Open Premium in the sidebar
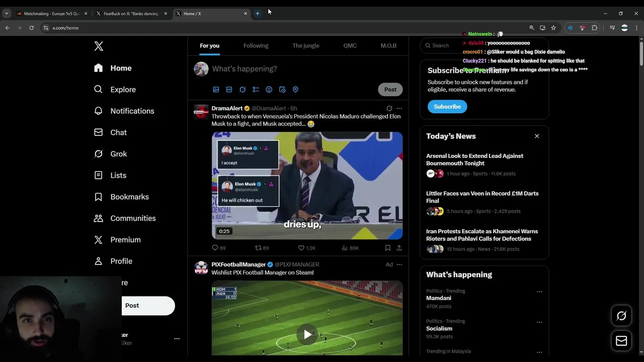This screenshot has width=644, height=362. coord(117,240)
